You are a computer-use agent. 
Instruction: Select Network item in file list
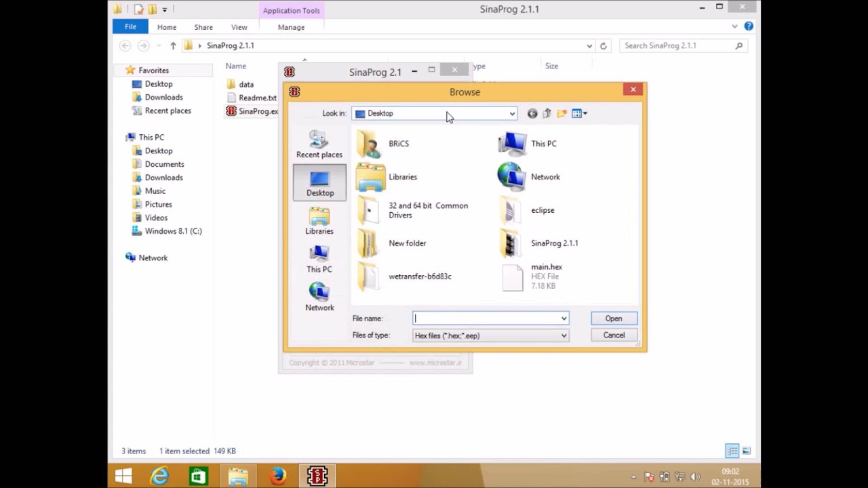point(529,177)
